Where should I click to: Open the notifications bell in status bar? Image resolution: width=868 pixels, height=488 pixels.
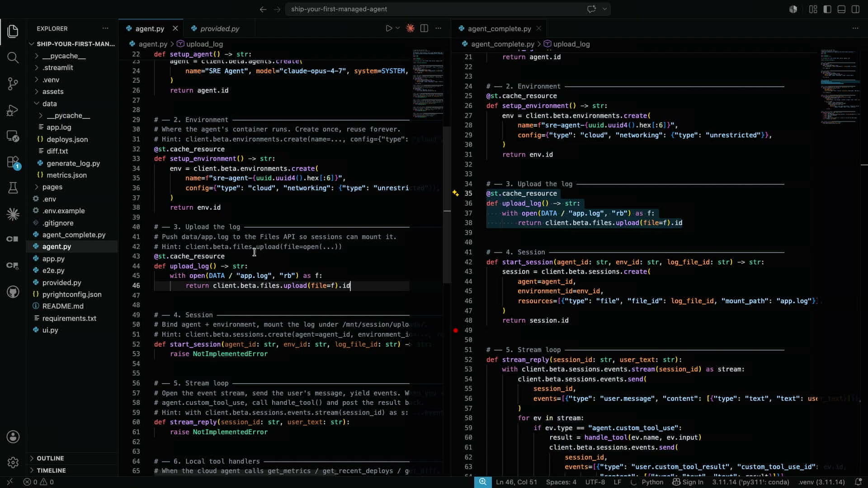858,482
